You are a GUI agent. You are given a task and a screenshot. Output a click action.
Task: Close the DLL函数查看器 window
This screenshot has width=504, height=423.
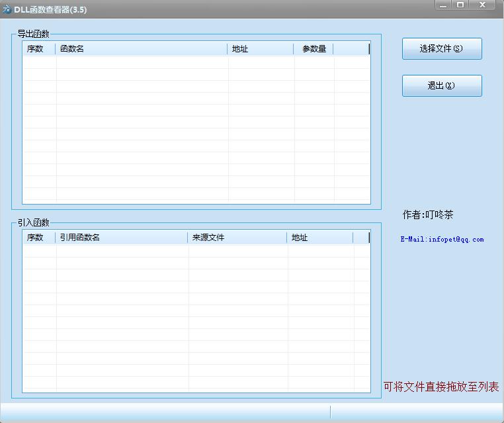[x=482, y=5]
